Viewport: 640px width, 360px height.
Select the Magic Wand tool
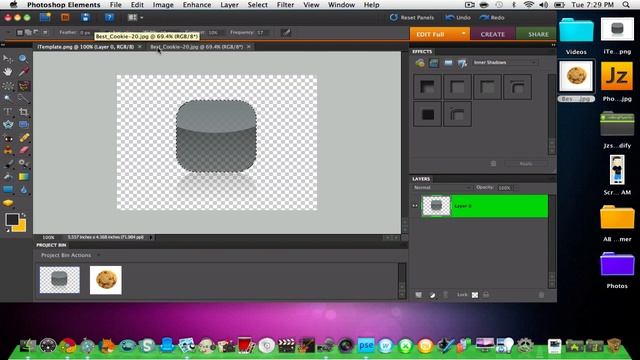pos(8,98)
